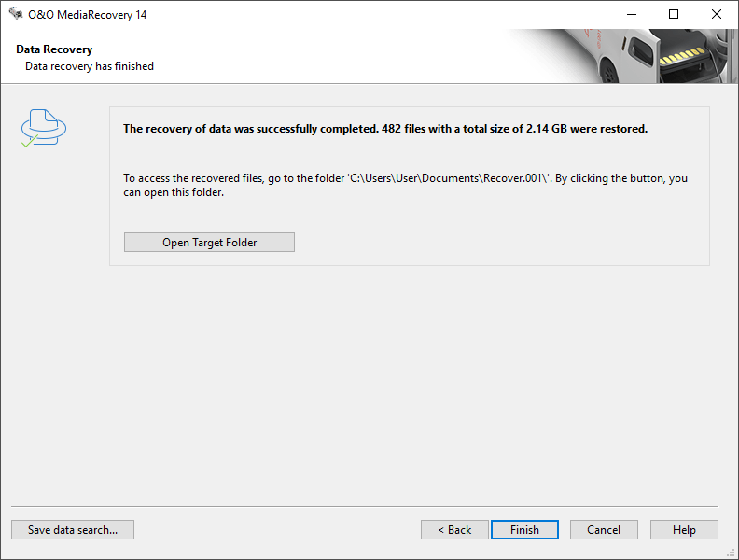Click the window resize grip corner
Screen dimensions: 739x560
click(731, 553)
